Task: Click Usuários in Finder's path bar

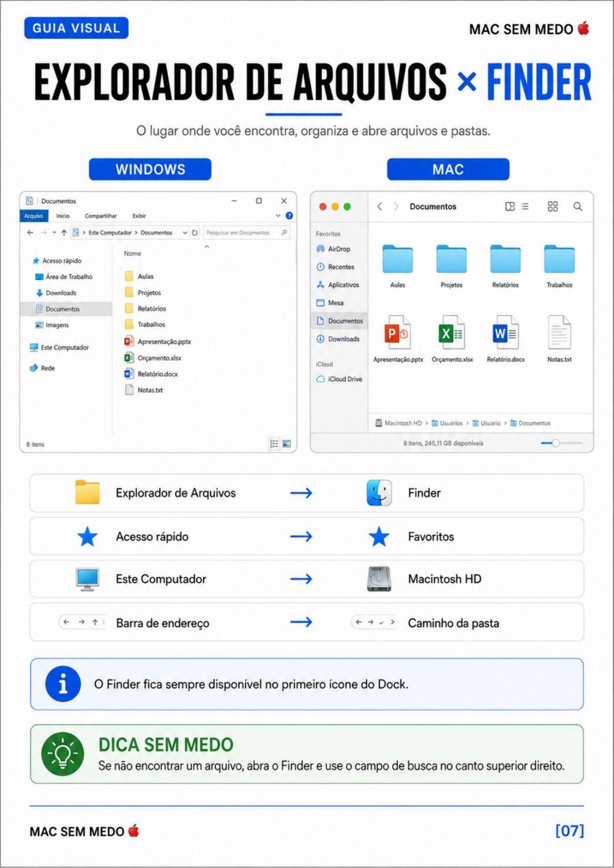Action: coord(447,423)
